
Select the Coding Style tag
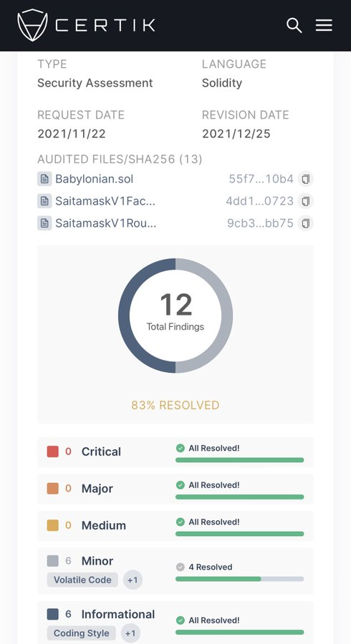coord(82,633)
